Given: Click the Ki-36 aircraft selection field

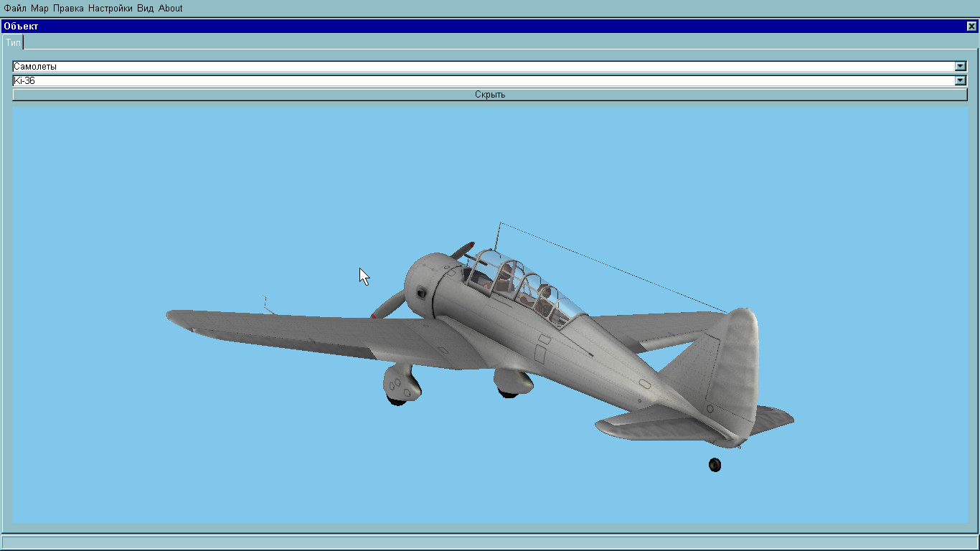Looking at the screenshot, I should (x=484, y=81).
